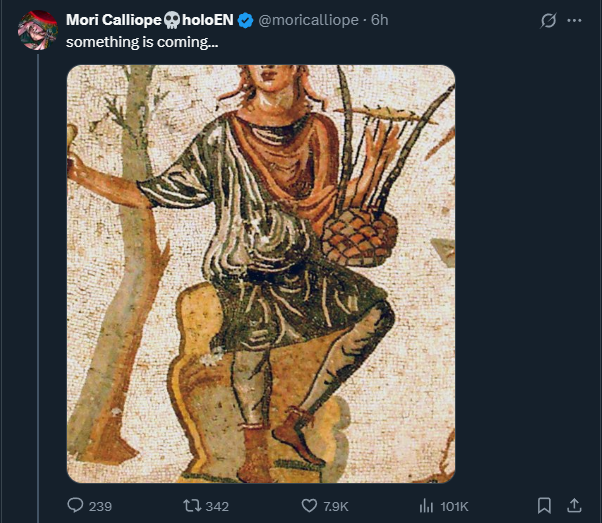Bookmark this tweet

pyautogui.click(x=544, y=505)
